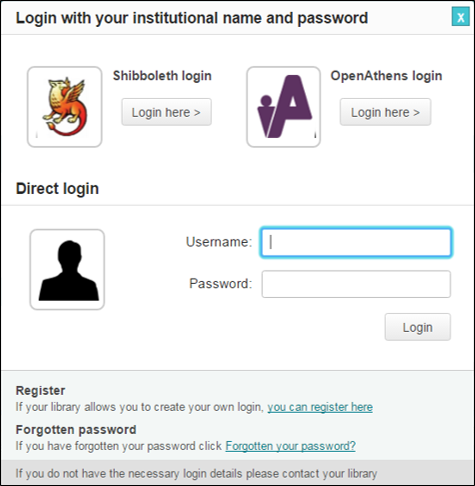Click the 'Forgotten password' heading text
The image size is (475, 486).
[x=76, y=430]
